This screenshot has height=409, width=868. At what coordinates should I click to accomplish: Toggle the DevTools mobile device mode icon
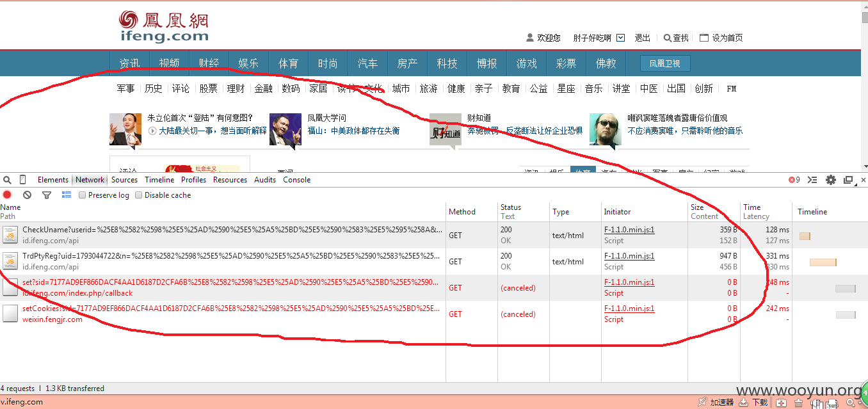23,180
